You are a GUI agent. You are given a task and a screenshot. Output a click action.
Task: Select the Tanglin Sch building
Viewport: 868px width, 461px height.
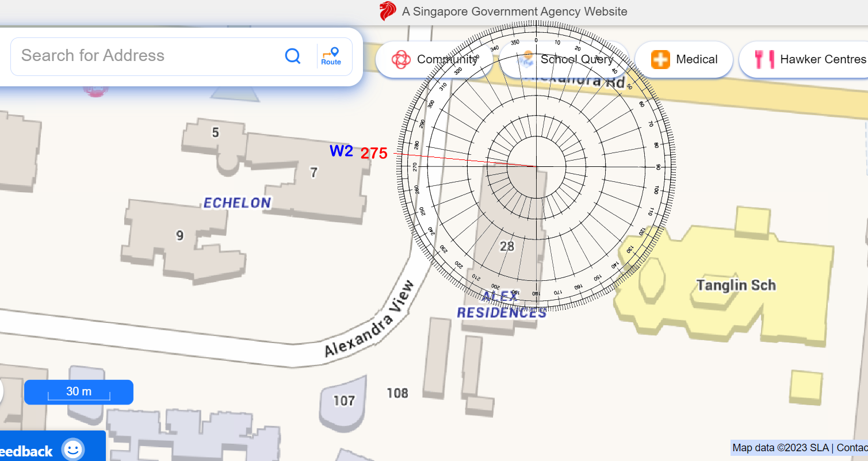click(x=736, y=285)
